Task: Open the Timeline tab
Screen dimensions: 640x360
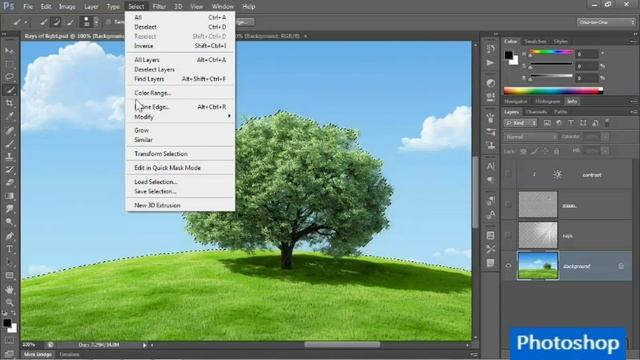Action: (x=69, y=355)
